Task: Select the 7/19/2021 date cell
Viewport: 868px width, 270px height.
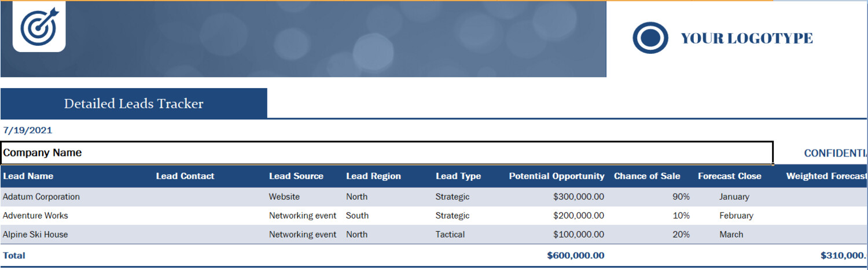Action: click(28, 130)
